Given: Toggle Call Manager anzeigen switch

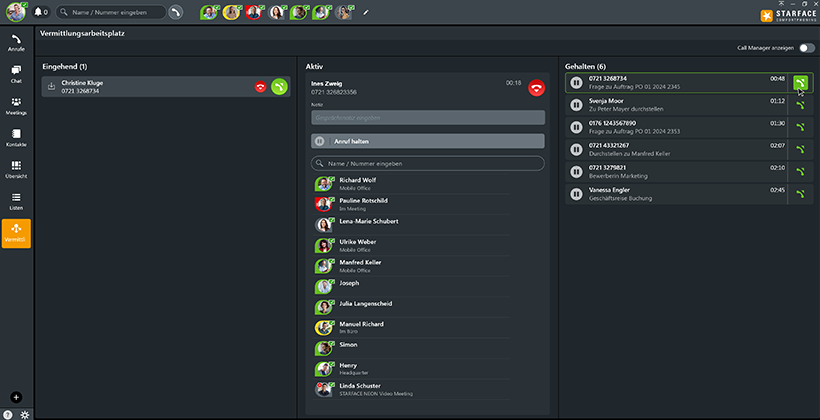Looking at the screenshot, I should click(806, 48).
